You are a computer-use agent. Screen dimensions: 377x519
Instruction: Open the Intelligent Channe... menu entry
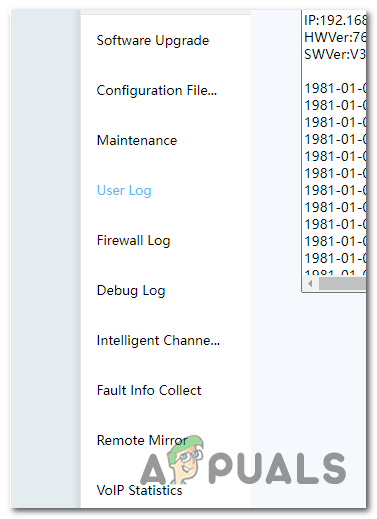click(x=158, y=340)
